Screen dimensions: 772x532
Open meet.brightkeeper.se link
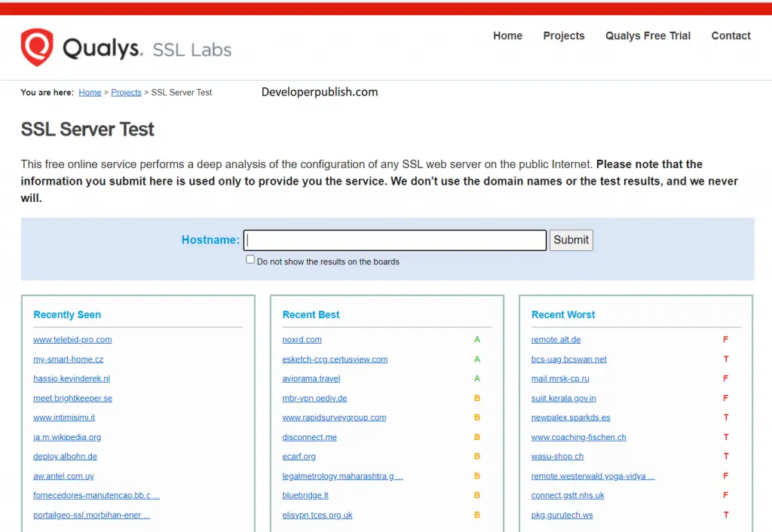tap(73, 398)
